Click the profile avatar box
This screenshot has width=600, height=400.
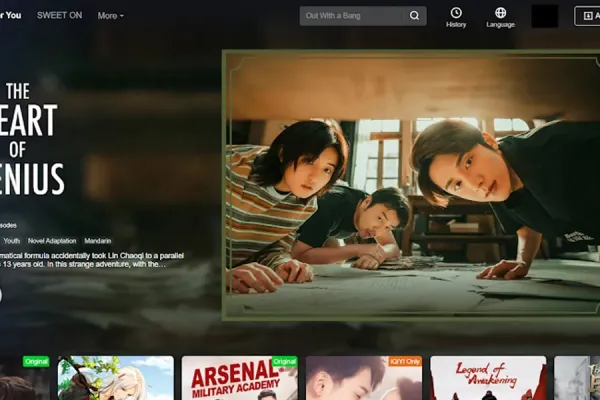(x=544, y=16)
